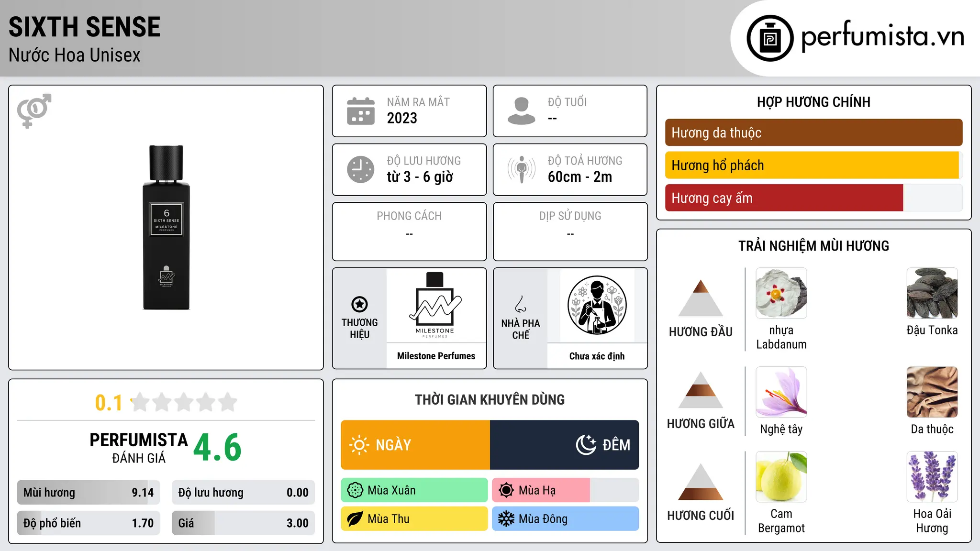980x551 pixels.
Task: Click the clock icon beside Độ lưu hương
Action: [x=361, y=169]
